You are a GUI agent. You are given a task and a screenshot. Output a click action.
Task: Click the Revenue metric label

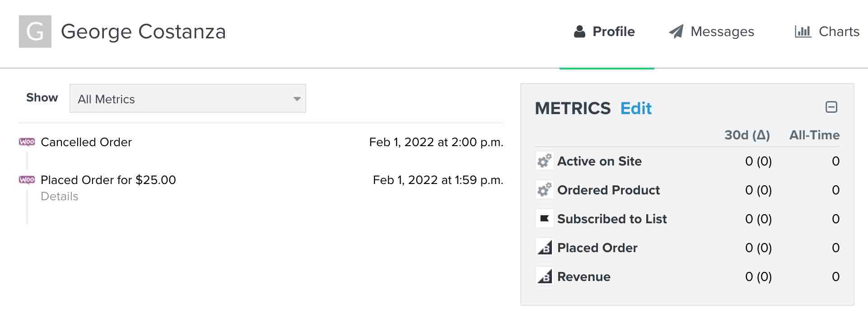(583, 277)
